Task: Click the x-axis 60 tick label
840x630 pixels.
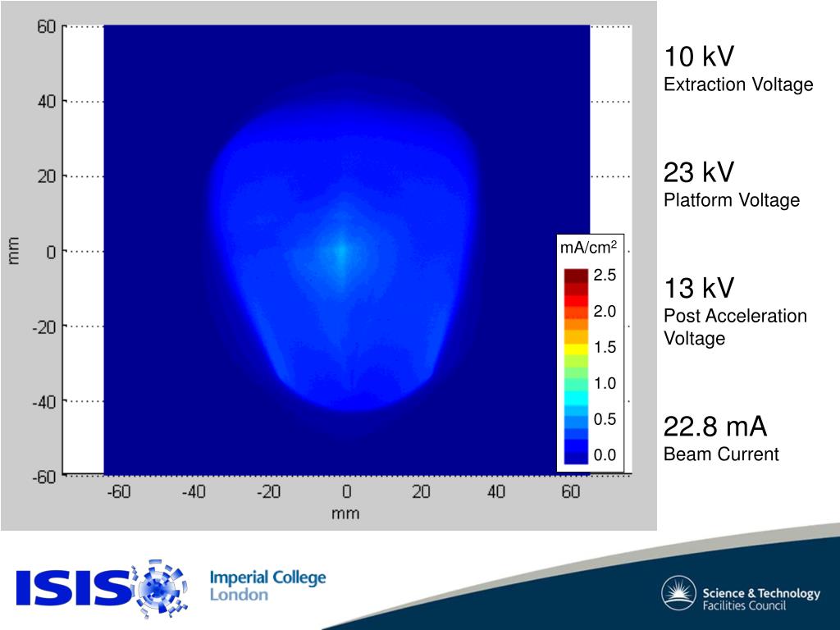Action: [x=571, y=491]
